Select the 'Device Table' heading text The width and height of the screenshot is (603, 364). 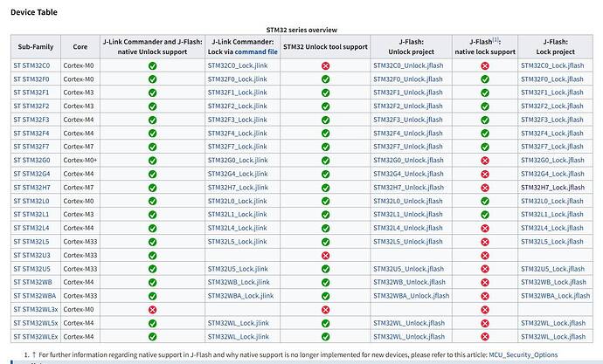pos(34,12)
